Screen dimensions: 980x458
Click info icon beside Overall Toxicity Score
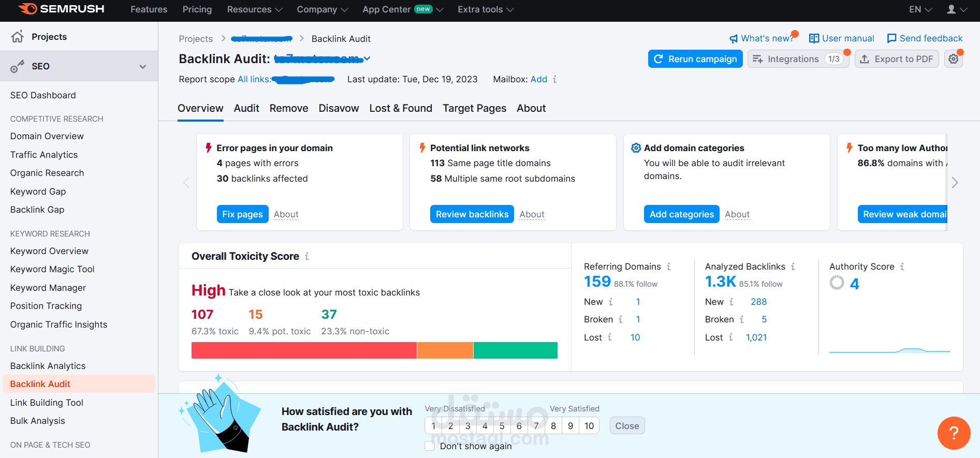point(307,256)
